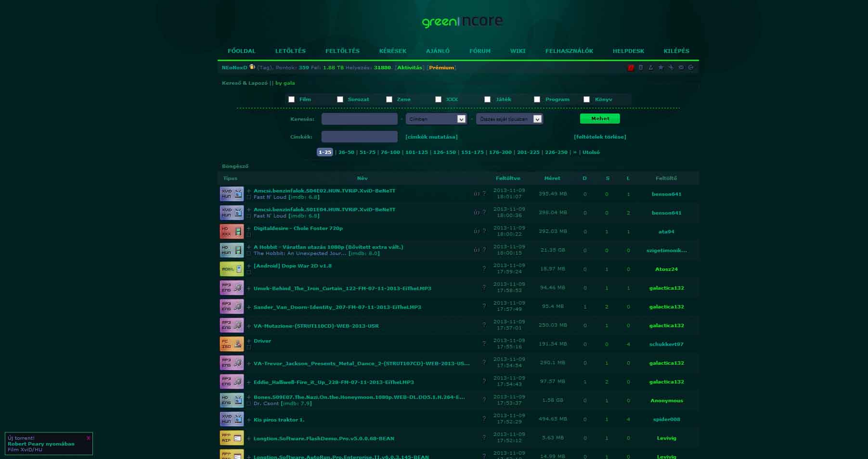
Task: Click MP3 ENG icon for VA-Mutazione row
Action: click(232, 325)
